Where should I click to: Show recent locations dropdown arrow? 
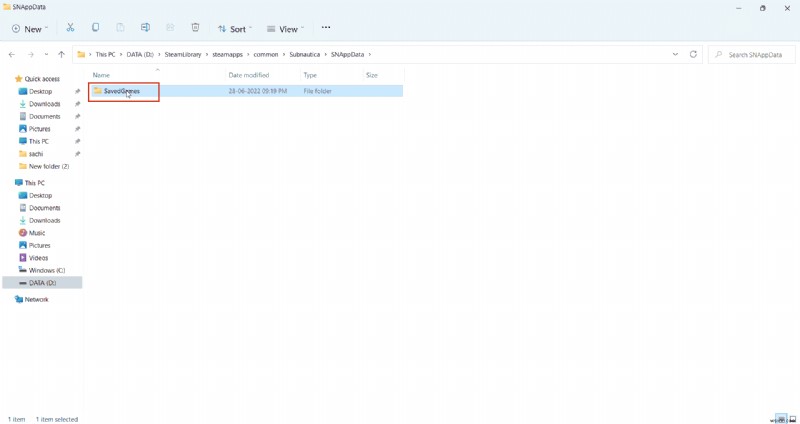pyautogui.click(x=45, y=54)
